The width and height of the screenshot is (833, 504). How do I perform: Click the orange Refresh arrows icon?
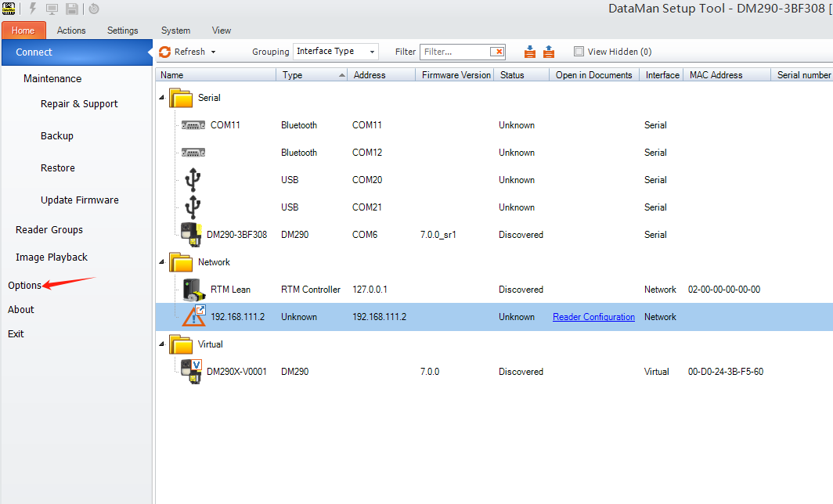pos(164,52)
